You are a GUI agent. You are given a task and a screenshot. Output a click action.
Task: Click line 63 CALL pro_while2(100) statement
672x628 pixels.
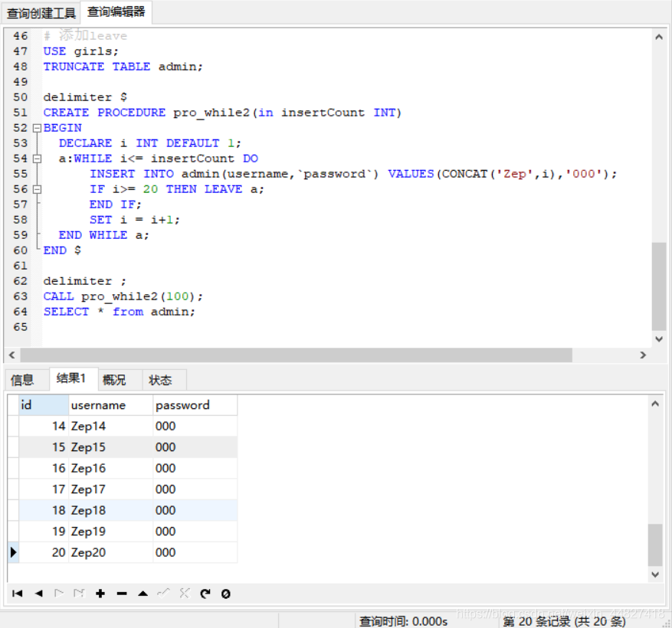tap(123, 296)
